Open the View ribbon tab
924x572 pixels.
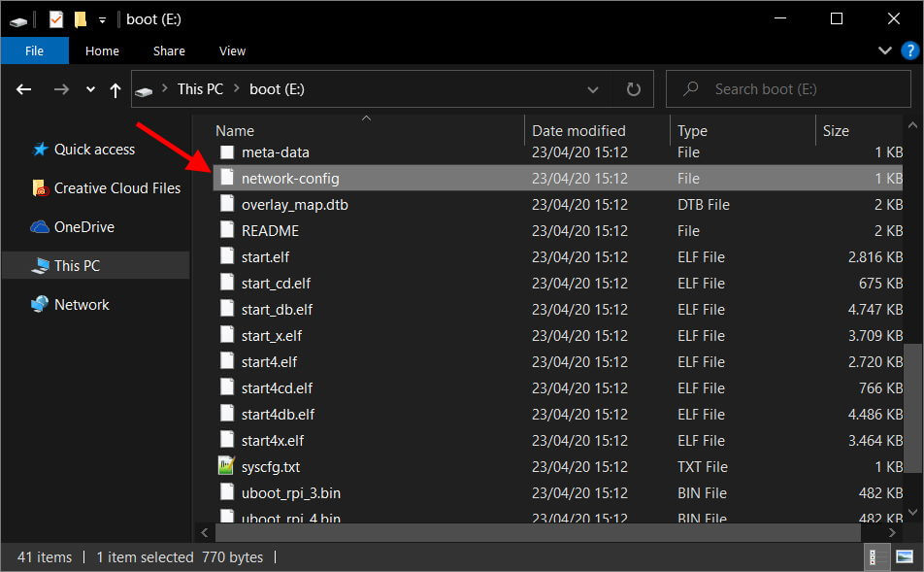[x=232, y=50]
